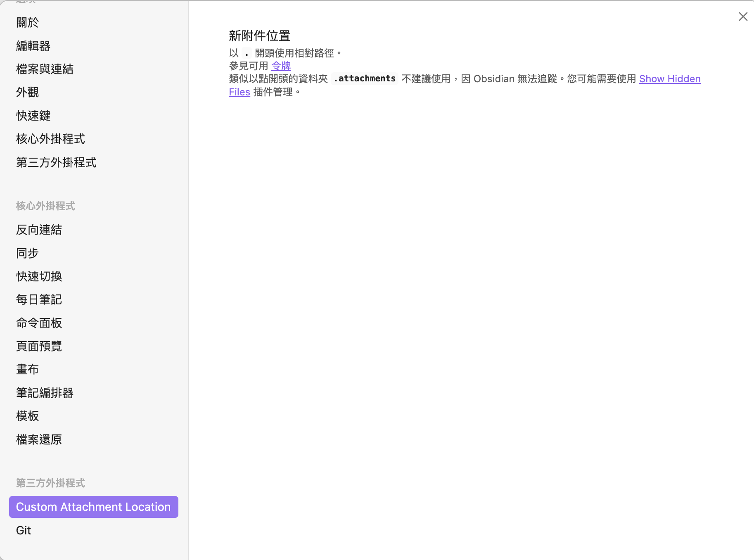Image resolution: width=754 pixels, height=560 pixels.
Task: Open the 快速鍵 settings page
Action: [33, 116]
